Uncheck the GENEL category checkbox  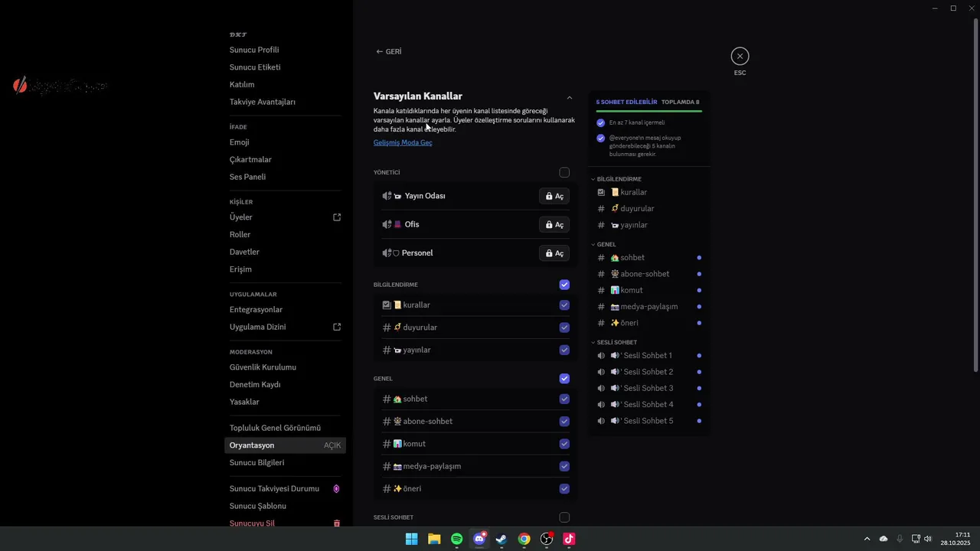(564, 378)
